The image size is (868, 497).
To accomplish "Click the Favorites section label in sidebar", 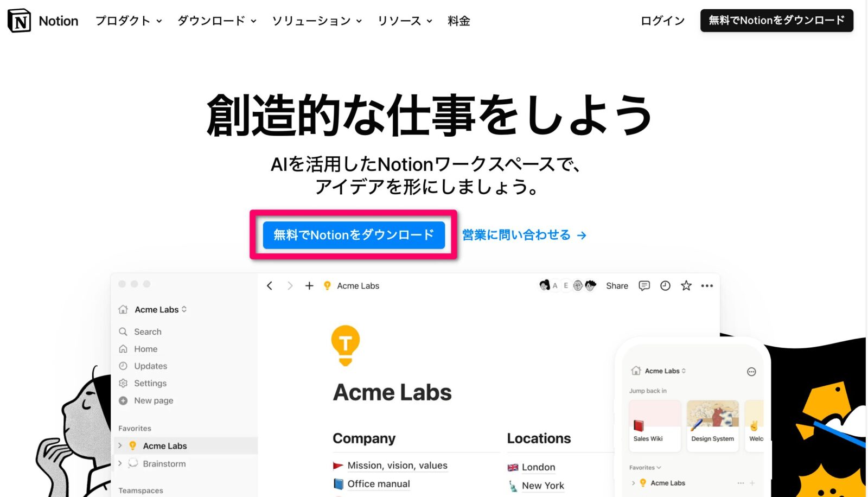I will (x=135, y=428).
